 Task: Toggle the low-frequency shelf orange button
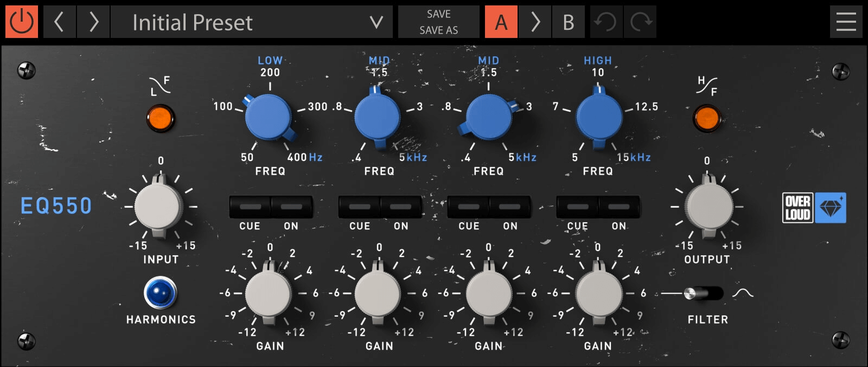click(x=161, y=118)
